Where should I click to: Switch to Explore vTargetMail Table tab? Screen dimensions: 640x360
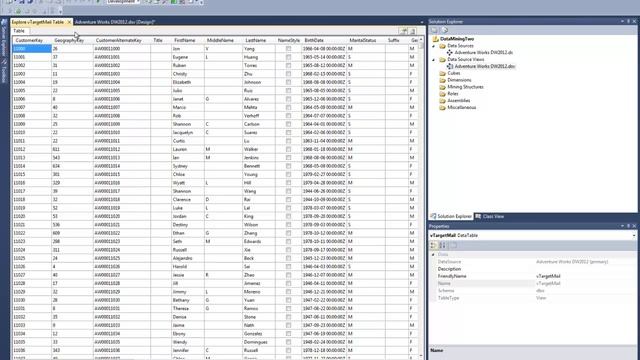tap(38, 22)
